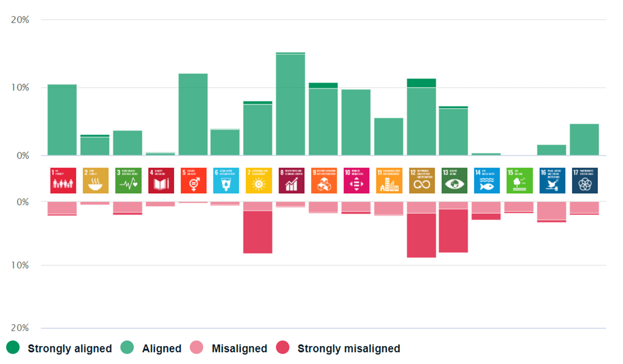Click the aligned bar above SDG 1
623x364 pixels.
62,120
